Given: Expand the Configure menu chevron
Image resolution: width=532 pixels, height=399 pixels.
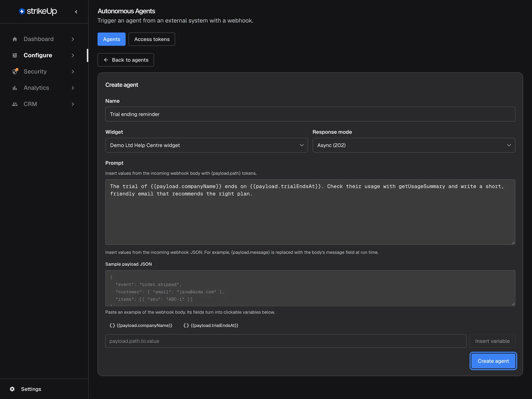Looking at the screenshot, I should [x=73, y=55].
